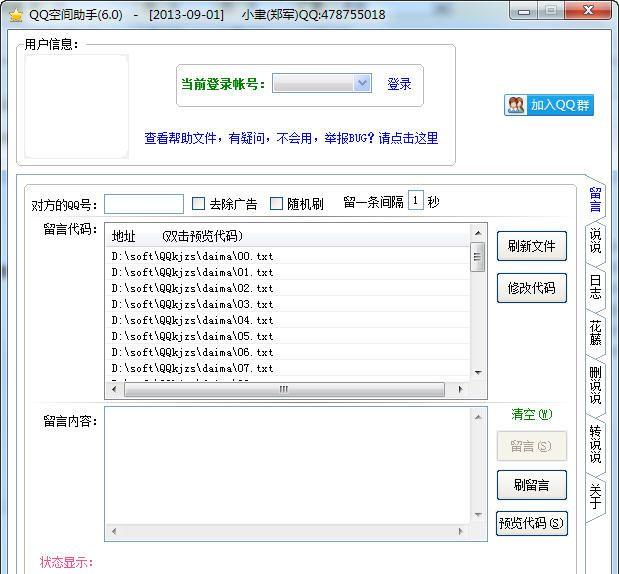The width and height of the screenshot is (619, 574).
Task: Open the 关于 tab
Action: tap(595, 495)
